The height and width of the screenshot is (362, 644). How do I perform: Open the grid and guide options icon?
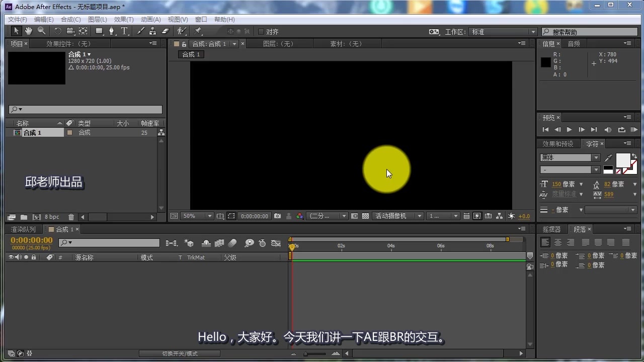click(220, 216)
